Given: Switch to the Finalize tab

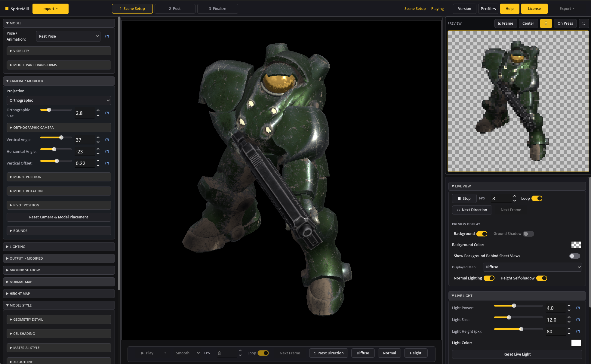Looking at the screenshot, I should click(x=218, y=9).
